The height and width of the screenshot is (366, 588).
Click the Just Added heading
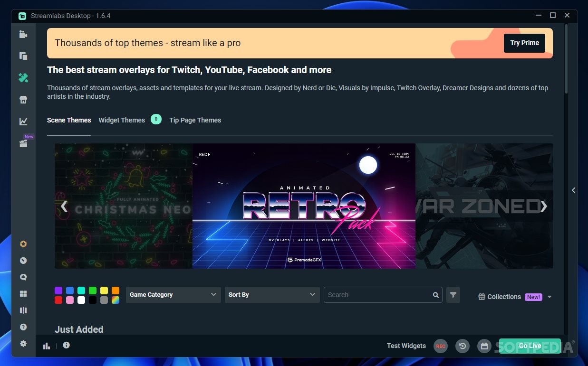(x=79, y=329)
